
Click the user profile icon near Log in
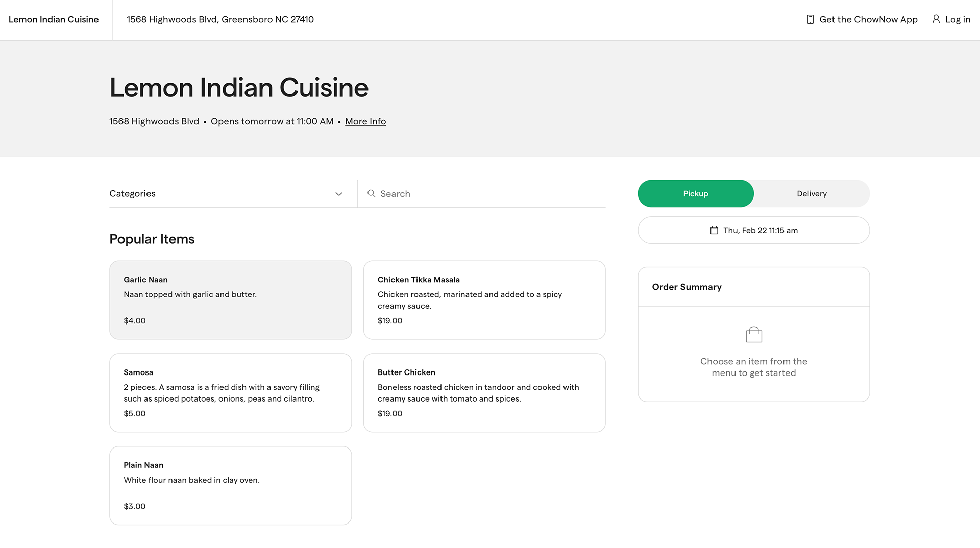point(936,19)
